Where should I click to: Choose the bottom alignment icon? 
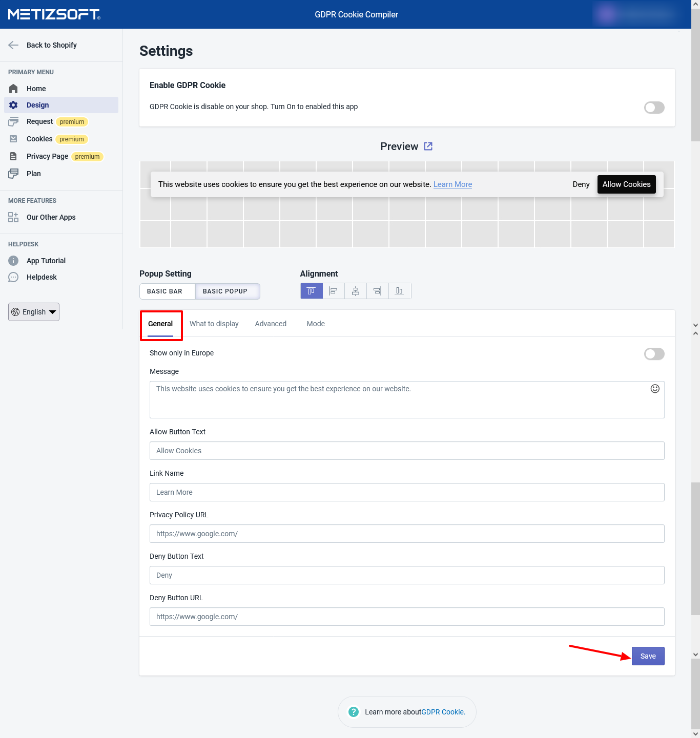(399, 291)
